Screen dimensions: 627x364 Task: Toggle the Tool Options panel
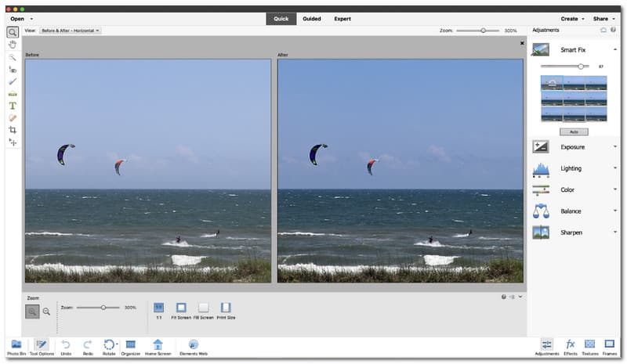coord(42,347)
